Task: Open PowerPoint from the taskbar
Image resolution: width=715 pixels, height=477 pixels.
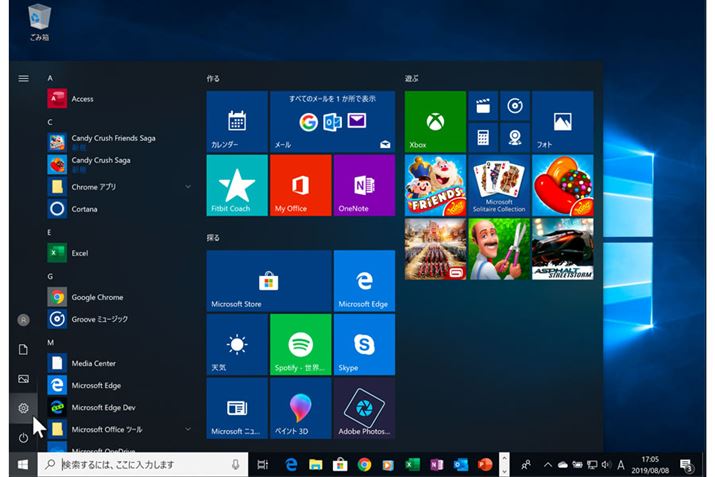Action: click(x=486, y=465)
